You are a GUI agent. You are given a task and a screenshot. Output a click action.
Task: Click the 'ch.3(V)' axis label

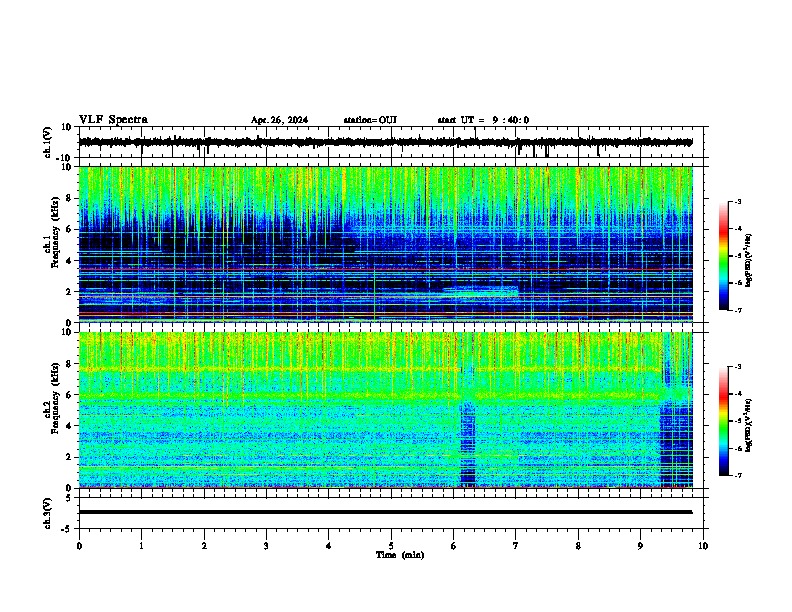click(x=48, y=513)
